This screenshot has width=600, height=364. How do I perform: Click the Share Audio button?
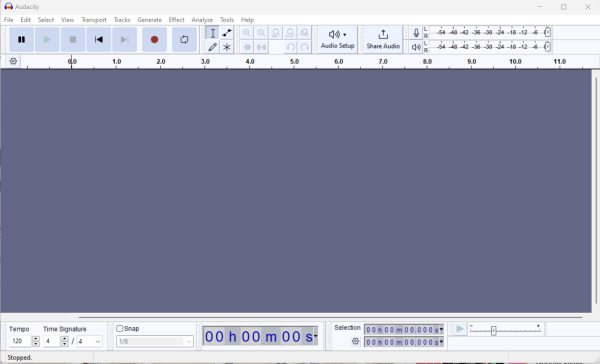(x=383, y=39)
